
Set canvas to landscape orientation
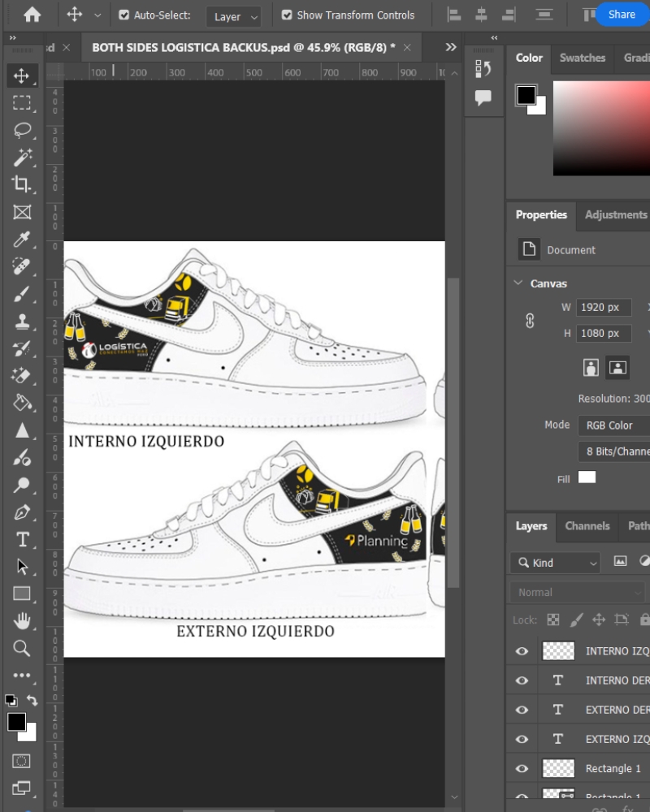(617, 367)
